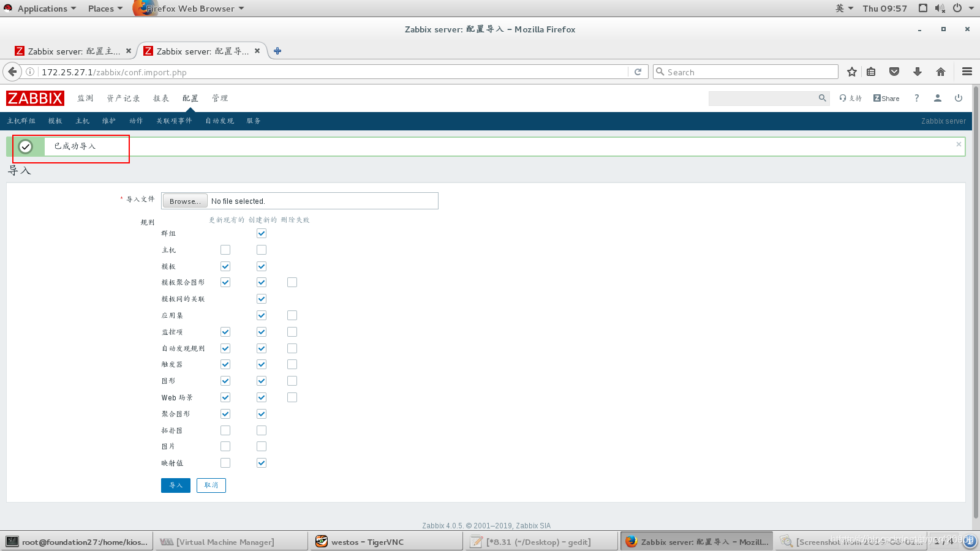Switch to Virtual Machine Manager in taskbar
This screenshot has width=980, height=551.
tap(232, 542)
